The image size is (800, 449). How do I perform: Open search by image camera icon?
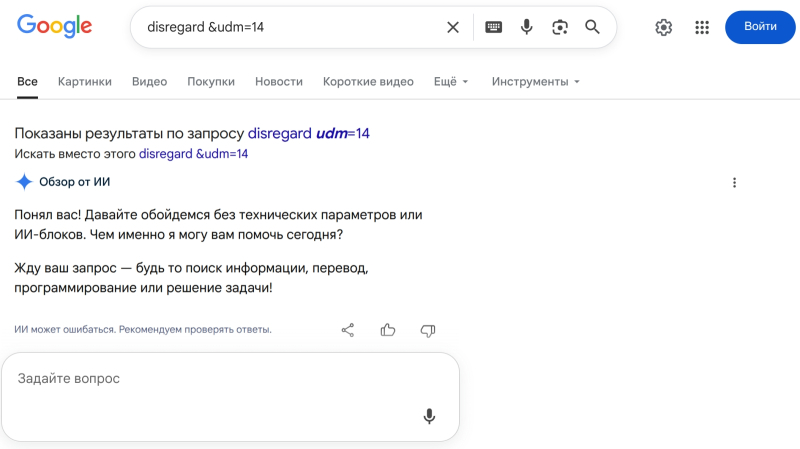(560, 27)
